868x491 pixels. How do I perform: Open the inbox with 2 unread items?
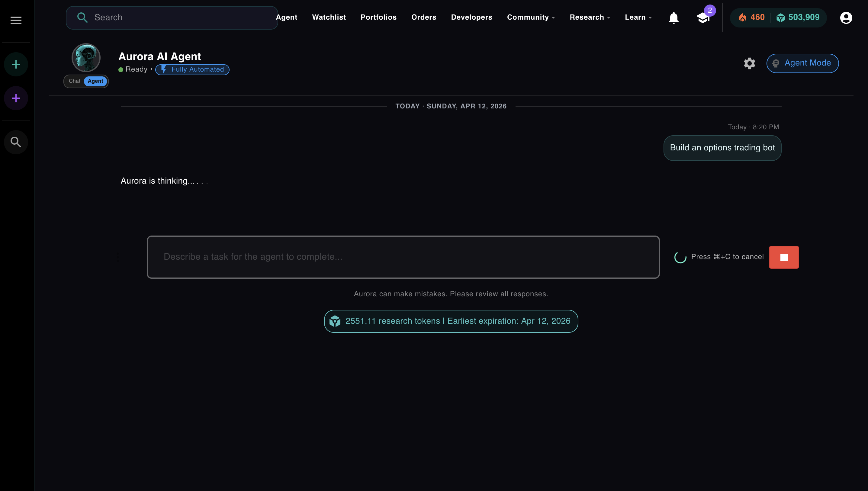(703, 18)
